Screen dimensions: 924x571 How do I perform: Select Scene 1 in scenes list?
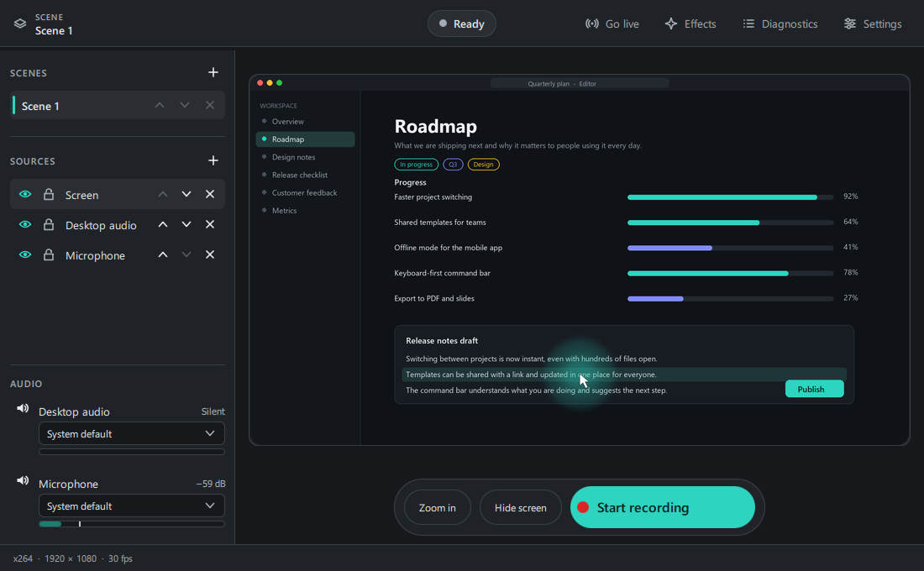point(118,106)
